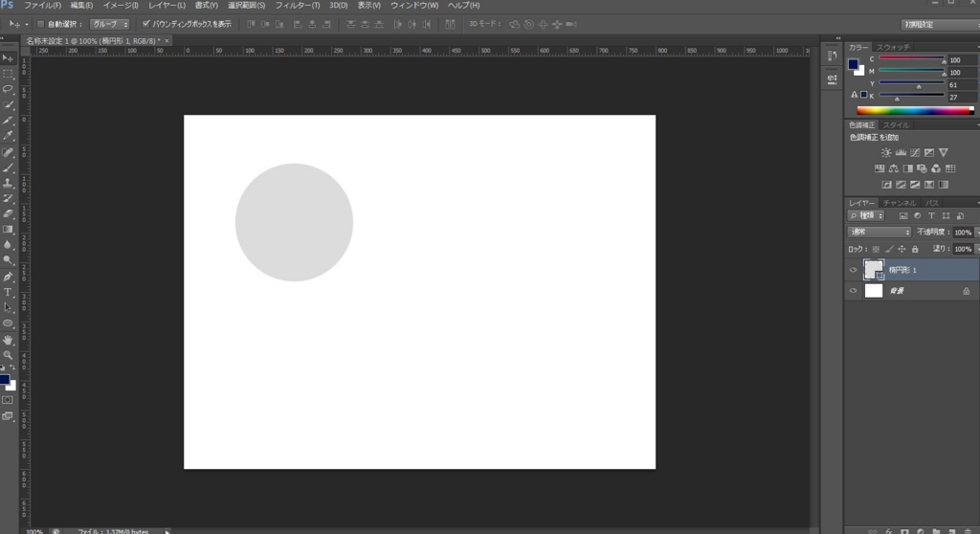Select the Gradient tool
Screen dimensions: 980x534
pyautogui.click(x=8, y=230)
